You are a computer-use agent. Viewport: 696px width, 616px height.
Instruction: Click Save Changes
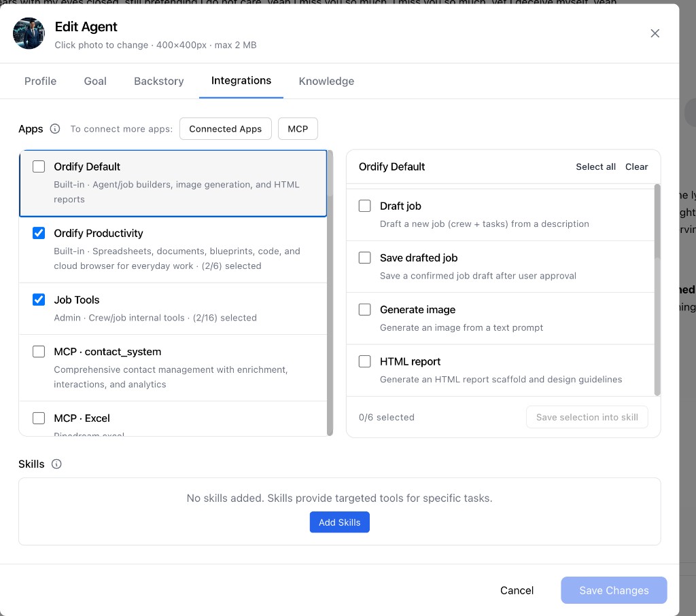(614, 590)
